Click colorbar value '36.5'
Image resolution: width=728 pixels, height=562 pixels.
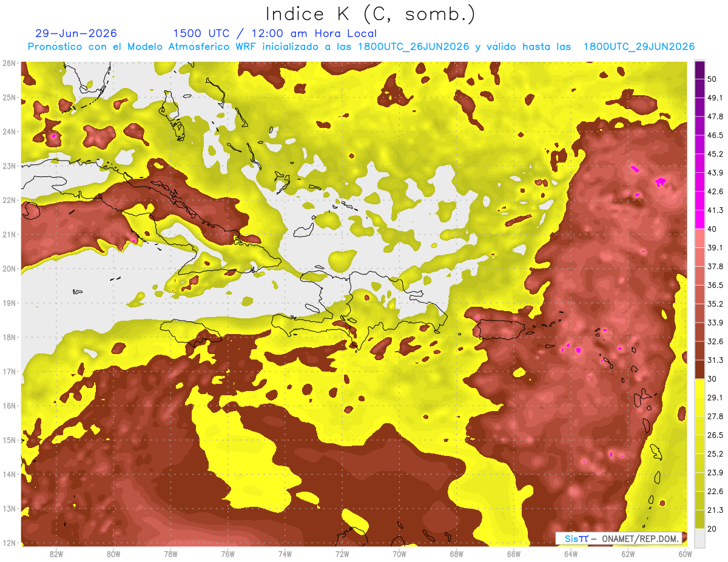pyautogui.click(x=715, y=285)
